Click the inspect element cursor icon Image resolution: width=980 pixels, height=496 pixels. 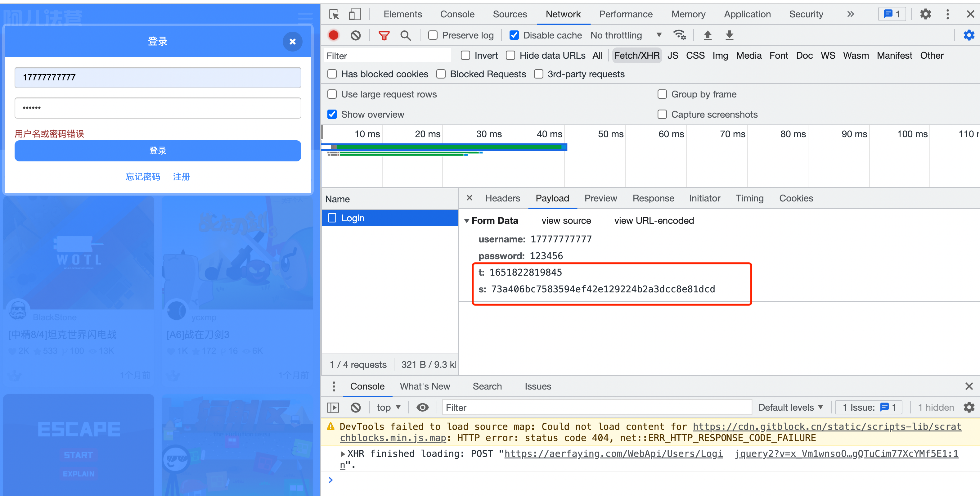coord(334,15)
